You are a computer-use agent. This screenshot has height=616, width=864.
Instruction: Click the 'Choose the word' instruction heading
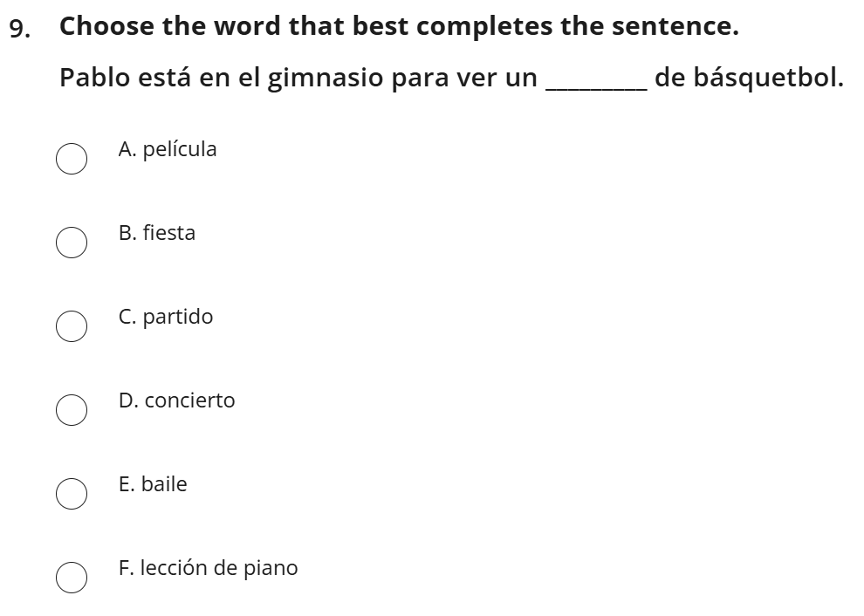pos(399,27)
